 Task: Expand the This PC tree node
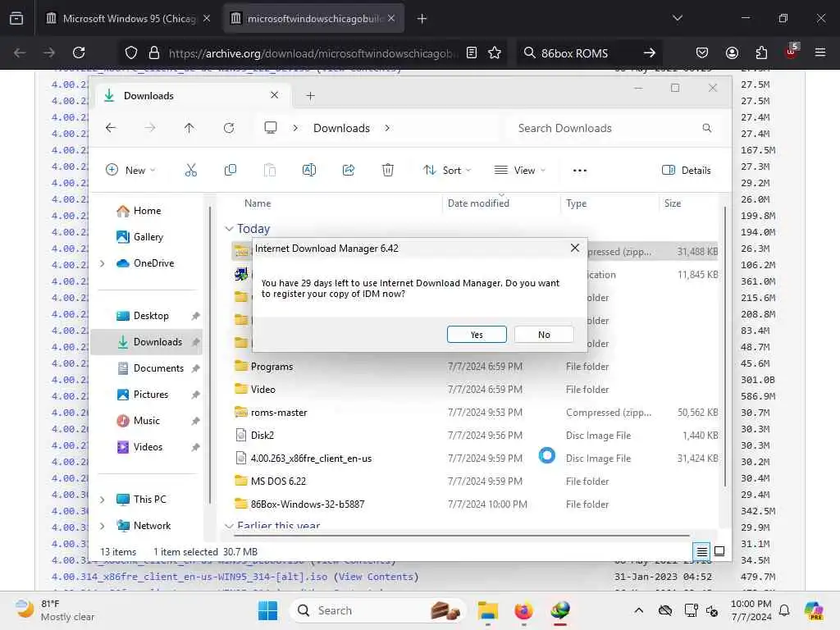(103, 500)
